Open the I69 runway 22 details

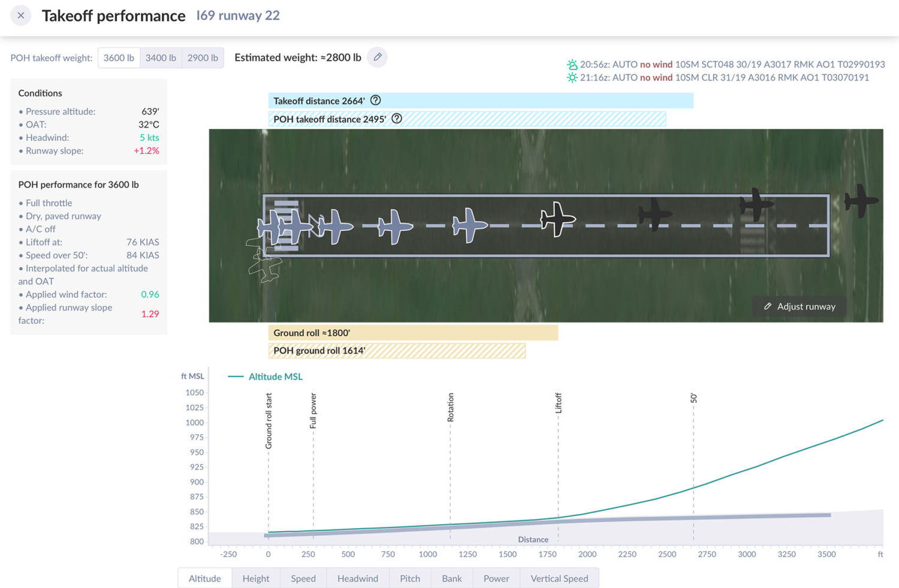point(237,16)
